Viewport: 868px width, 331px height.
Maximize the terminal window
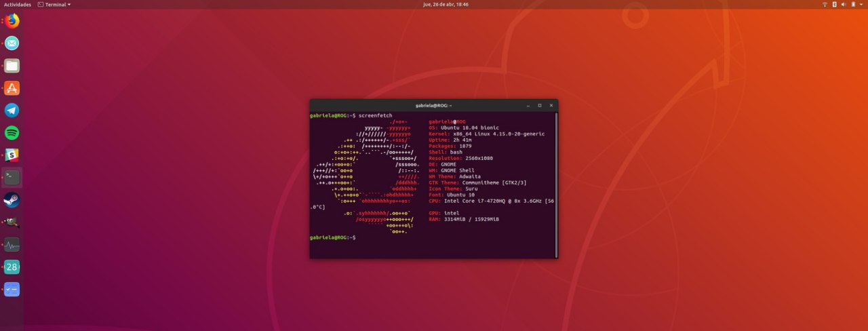(x=540, y=105)
